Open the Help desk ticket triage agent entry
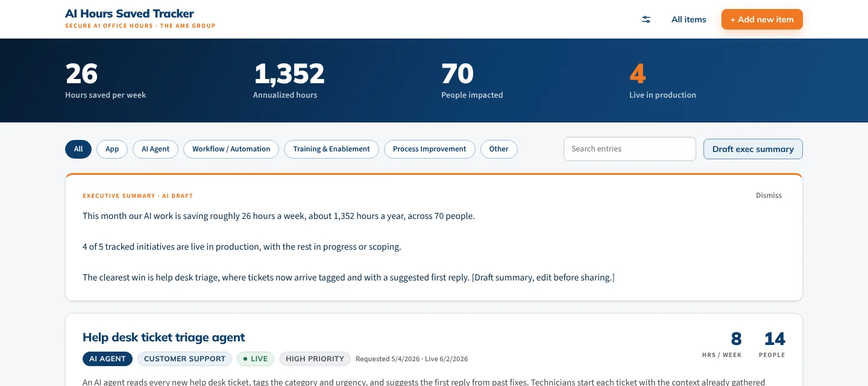The width and height of the screenshot is (868, 386). [164, 337]
